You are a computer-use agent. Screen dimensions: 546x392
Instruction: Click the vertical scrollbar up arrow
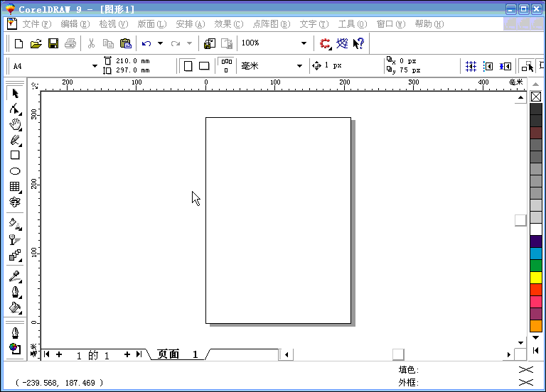(520, 98)
